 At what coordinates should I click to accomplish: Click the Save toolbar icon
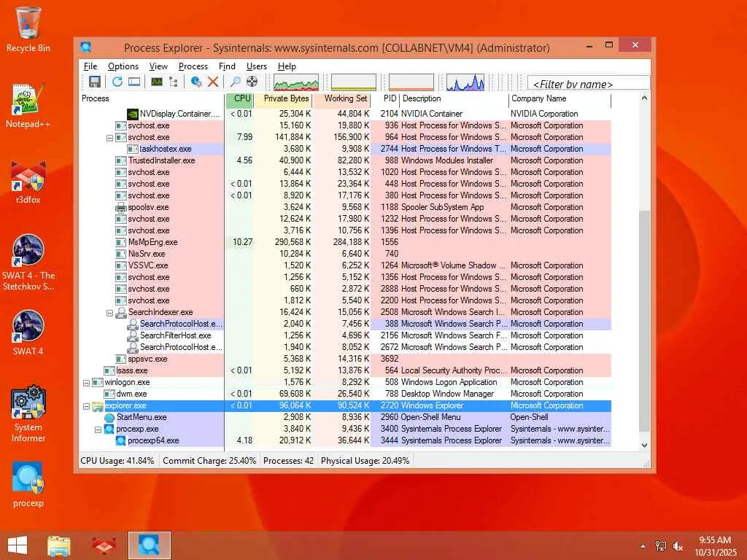95,82
